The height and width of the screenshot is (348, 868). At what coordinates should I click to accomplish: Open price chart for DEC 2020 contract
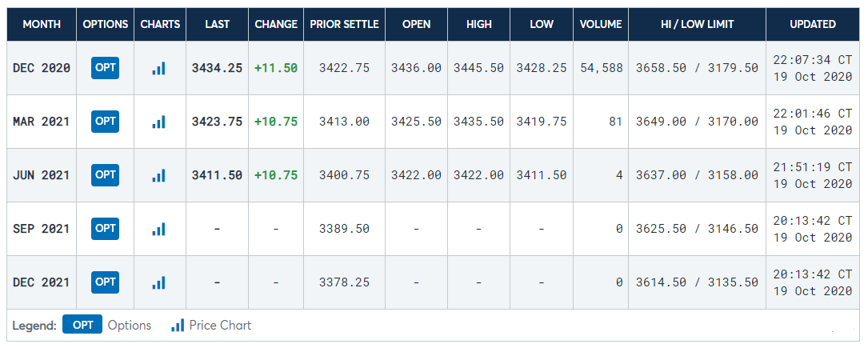pos(158,68)
